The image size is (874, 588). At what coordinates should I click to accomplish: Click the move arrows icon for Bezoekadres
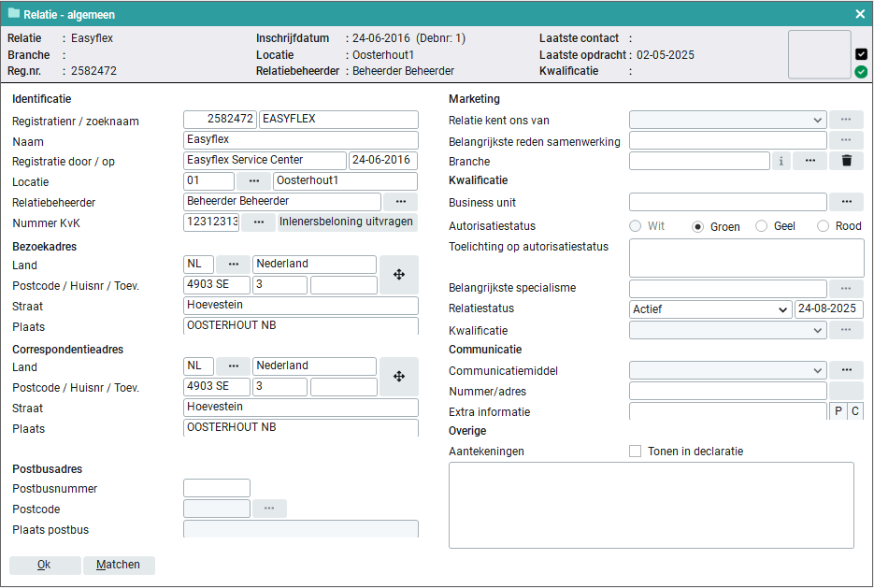tap(399, 275)
